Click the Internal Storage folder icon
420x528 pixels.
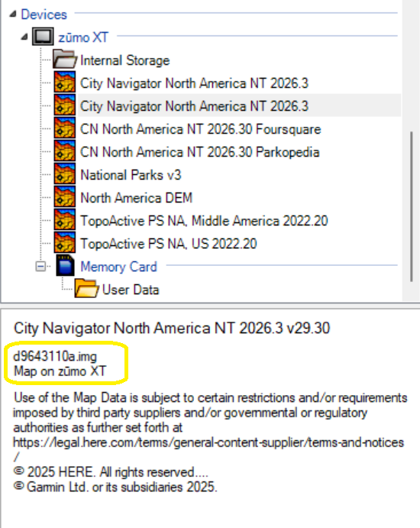click(64, 60)
